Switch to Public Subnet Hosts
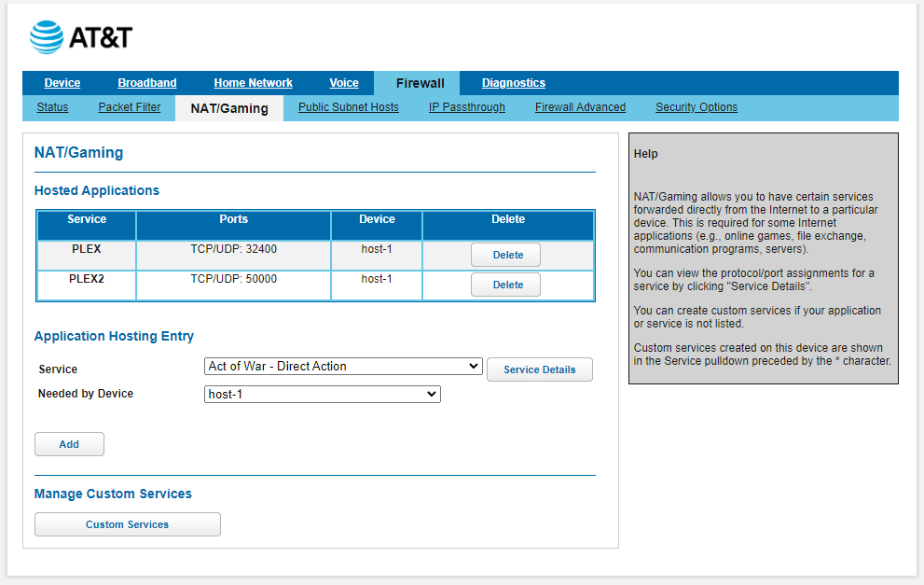Image resolution: width=924 pixels, height=585 pixels. click(348, 107)
